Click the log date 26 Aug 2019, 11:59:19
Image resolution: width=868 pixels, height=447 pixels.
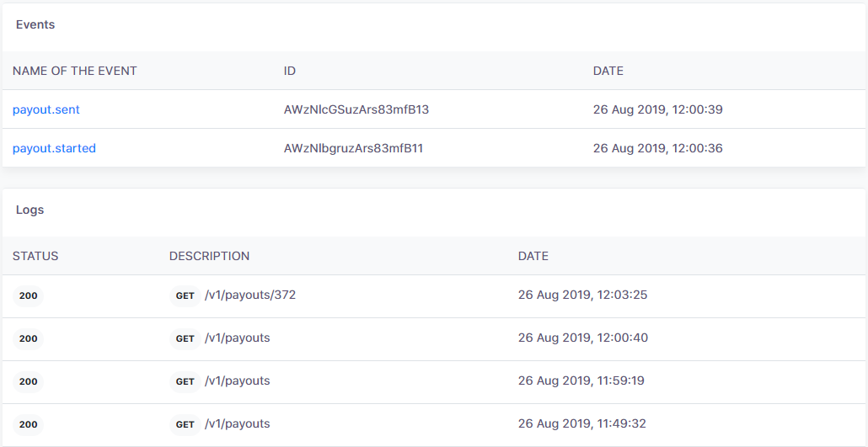coord(581,381)
